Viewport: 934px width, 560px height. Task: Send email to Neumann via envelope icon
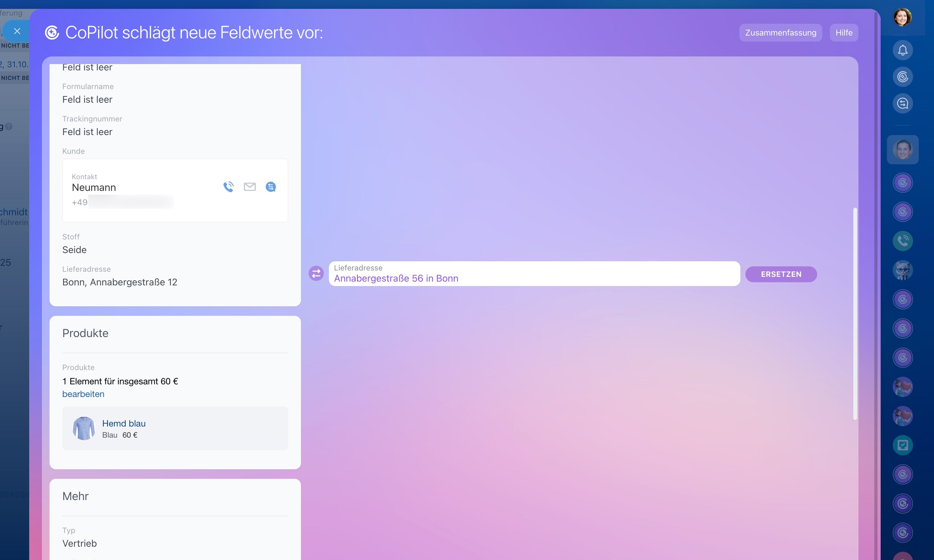tap(250, 187)
